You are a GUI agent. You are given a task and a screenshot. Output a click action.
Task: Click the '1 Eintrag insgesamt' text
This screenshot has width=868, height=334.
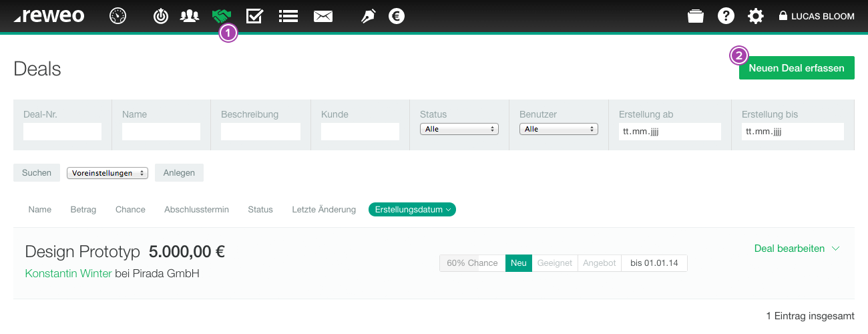coord(810,315)
